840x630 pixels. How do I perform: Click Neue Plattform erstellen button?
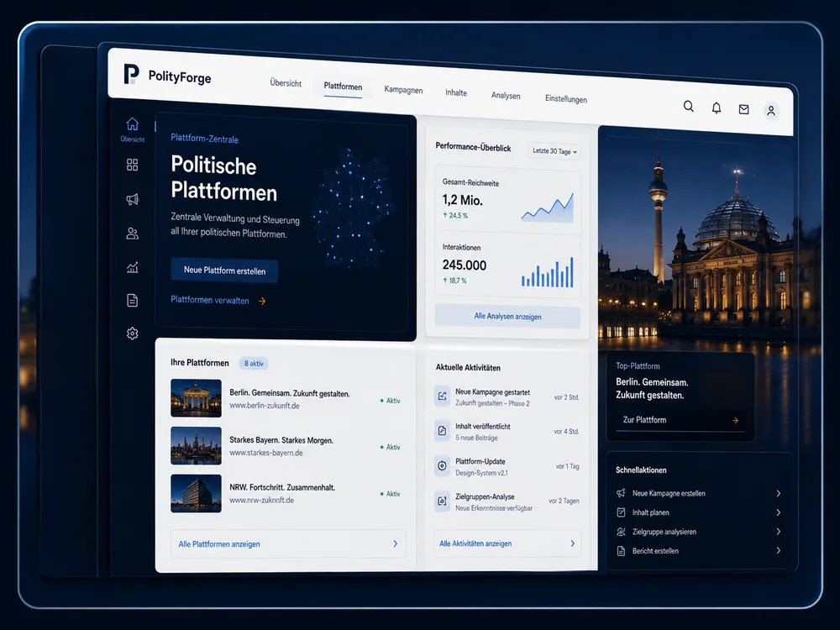click(x=224, y=270)
